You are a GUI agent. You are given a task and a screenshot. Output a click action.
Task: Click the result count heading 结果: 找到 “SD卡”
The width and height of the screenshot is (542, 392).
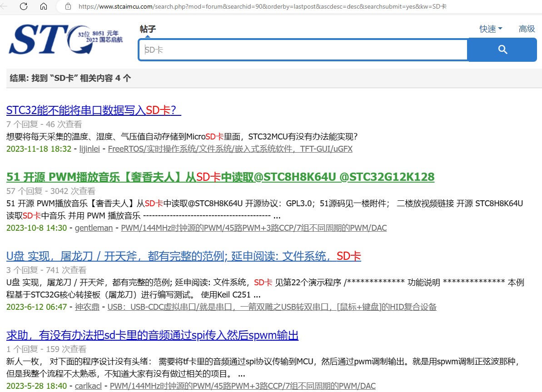70,78
